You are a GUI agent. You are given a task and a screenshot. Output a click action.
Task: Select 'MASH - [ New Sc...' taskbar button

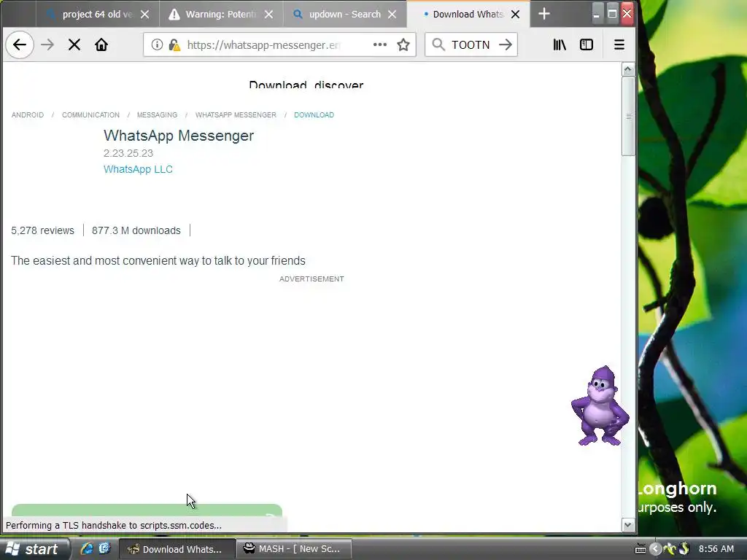pos(294,549)
